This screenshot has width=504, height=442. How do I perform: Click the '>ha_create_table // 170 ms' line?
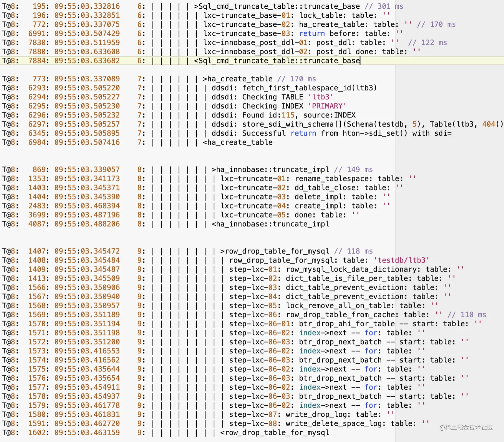tap(159, 79)
